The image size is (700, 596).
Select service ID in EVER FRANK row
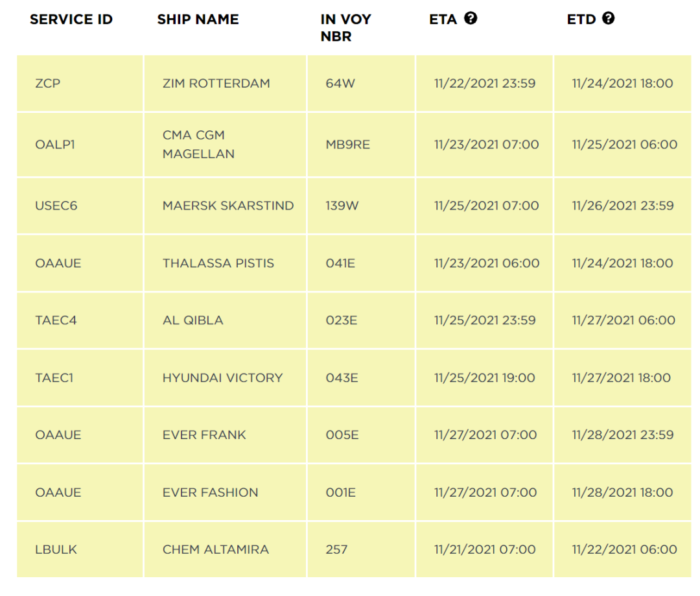point(58,436)
